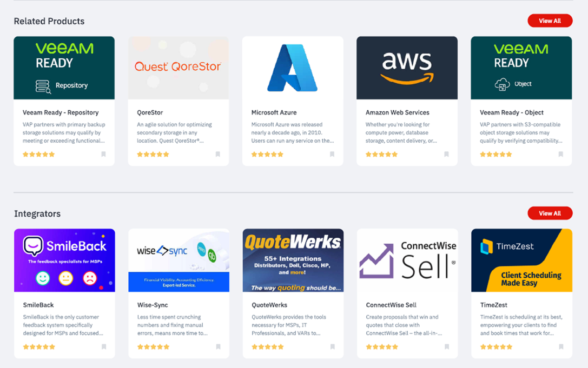Viewport: 588px width, 368px height.
Task: Click the star rating on SmileBack
Action: (x=39, y=347)
